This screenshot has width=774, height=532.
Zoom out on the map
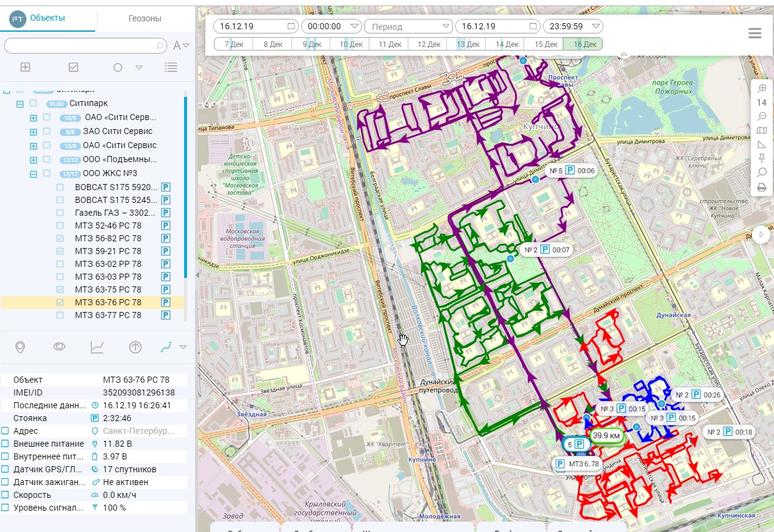click(x=761, y=116)
